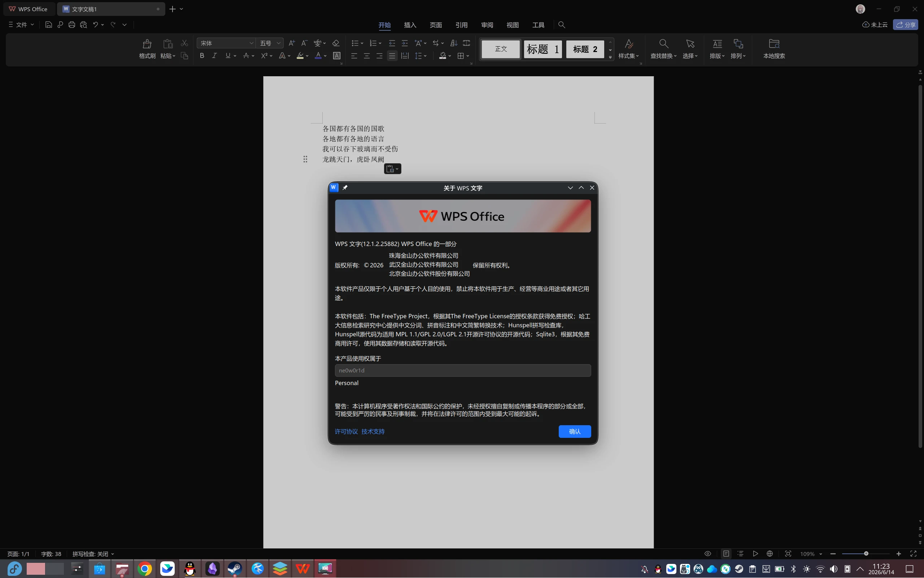This screenshot has width=924, height=578.
Task: Click the user avatar in title bar
Action: click(860, 9)
